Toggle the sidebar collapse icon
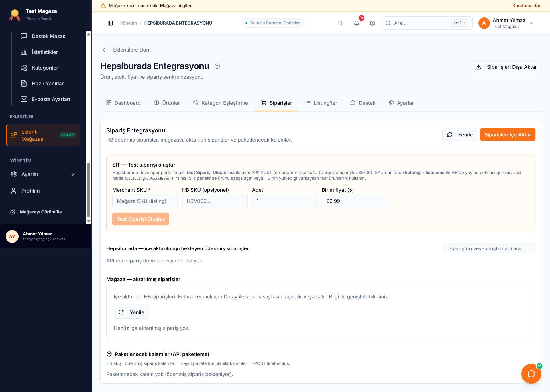Screen dimensions: 550x392 click(x=110, y=23)
